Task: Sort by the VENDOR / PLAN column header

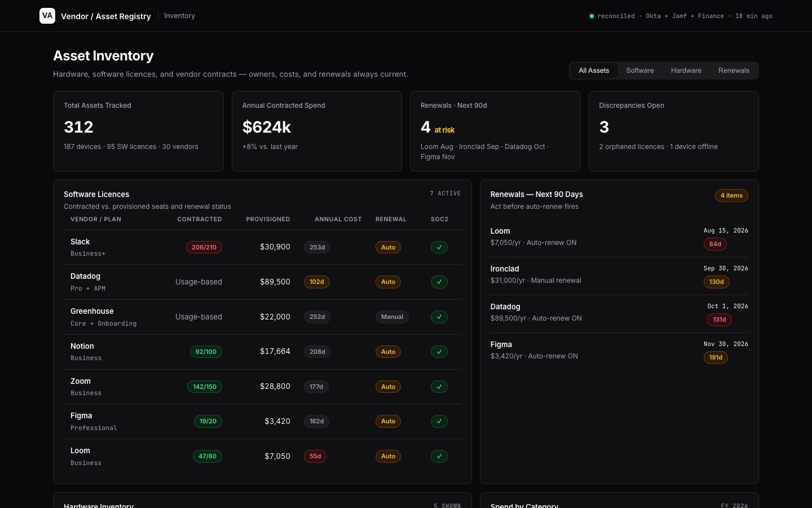Action: click(x=96, y=219)
